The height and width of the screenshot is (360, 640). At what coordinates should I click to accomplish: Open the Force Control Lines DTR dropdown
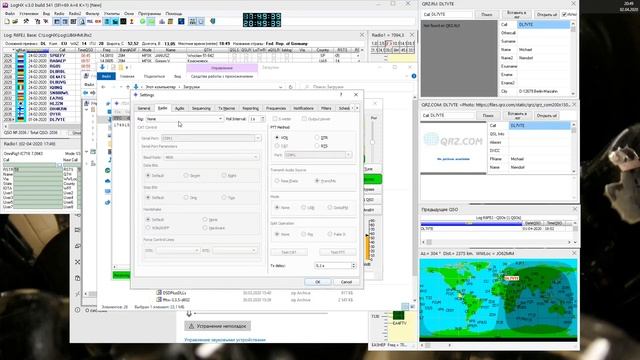click(x=177, y=250)
